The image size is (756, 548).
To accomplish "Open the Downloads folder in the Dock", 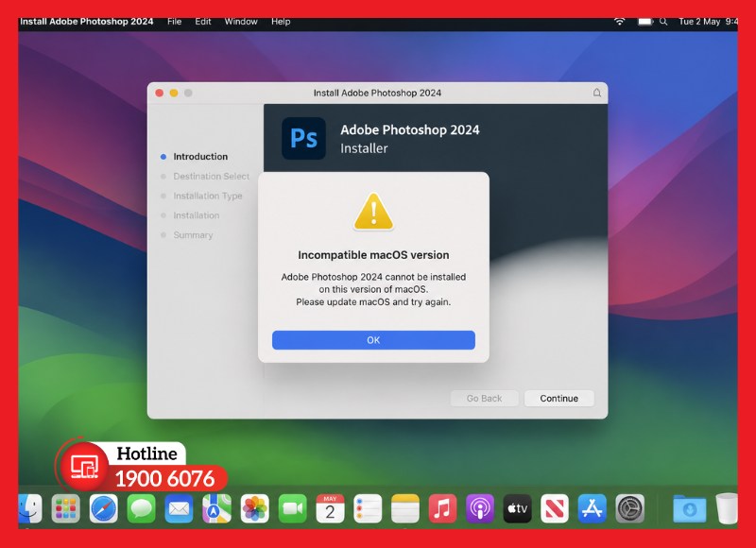I will tap(690, 509).
